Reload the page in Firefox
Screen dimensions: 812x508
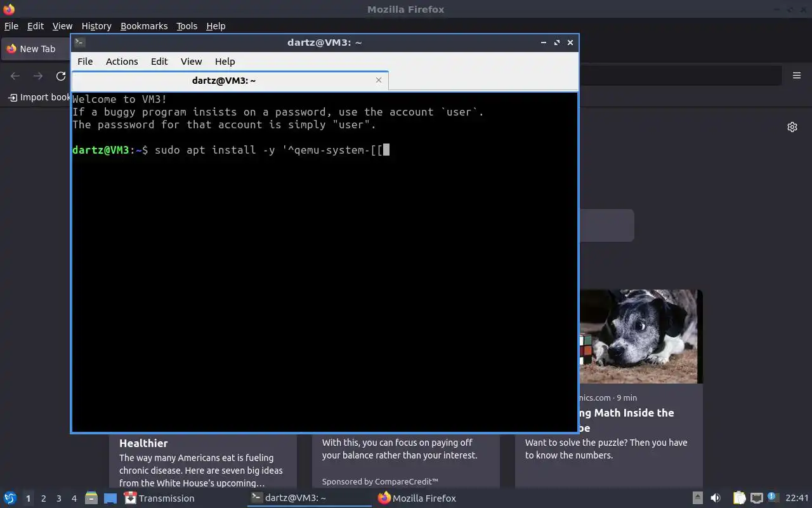[61, 76]
